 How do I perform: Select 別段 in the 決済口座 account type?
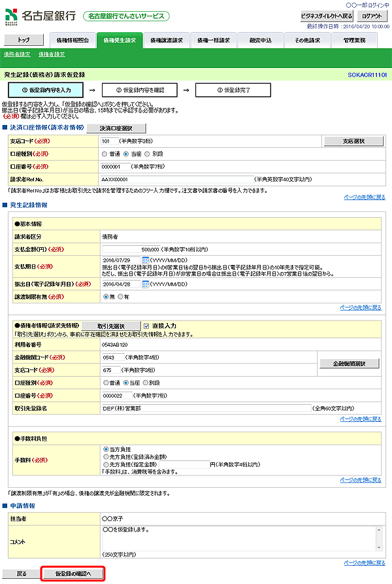(x=147, y=154)
